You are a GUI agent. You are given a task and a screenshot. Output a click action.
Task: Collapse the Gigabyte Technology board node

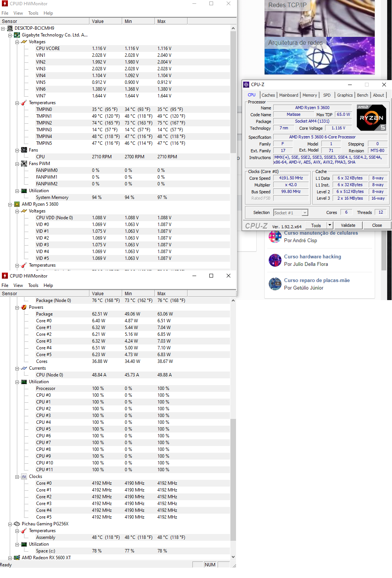(10, 35)
